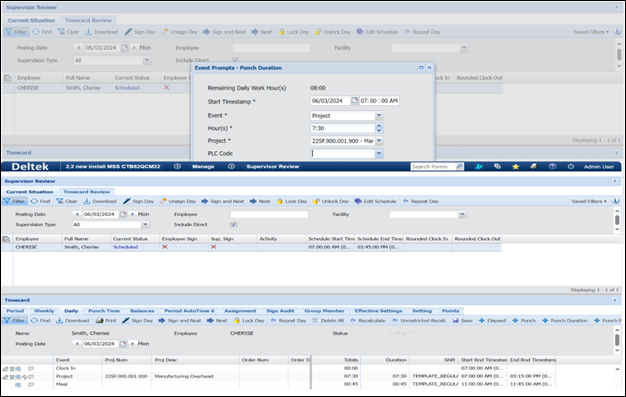Open the Saved Filters dropdown below Deltek header
The image size is (626, 397).
(589, 201)
